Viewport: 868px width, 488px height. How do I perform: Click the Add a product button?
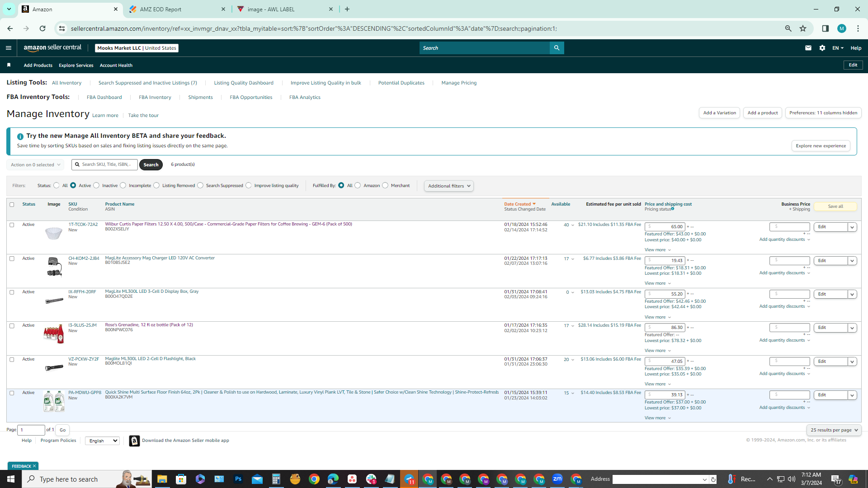pyautogui.click(x=763, y=113)
